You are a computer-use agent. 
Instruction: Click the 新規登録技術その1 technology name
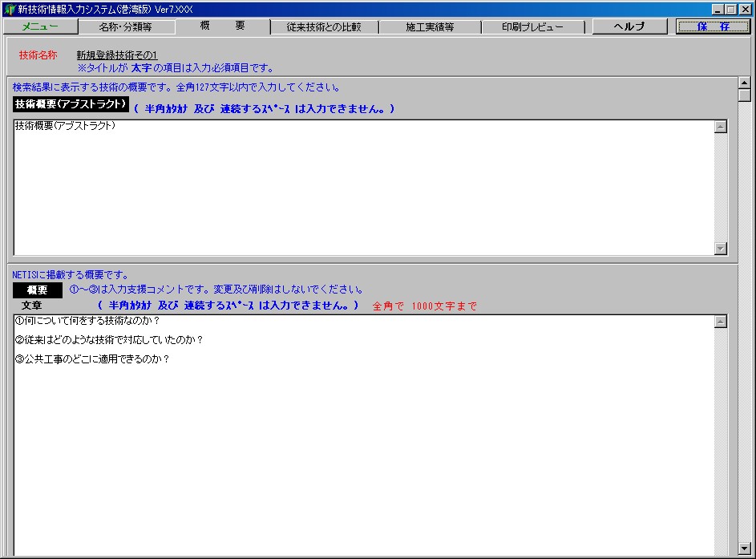click(117, 55)
